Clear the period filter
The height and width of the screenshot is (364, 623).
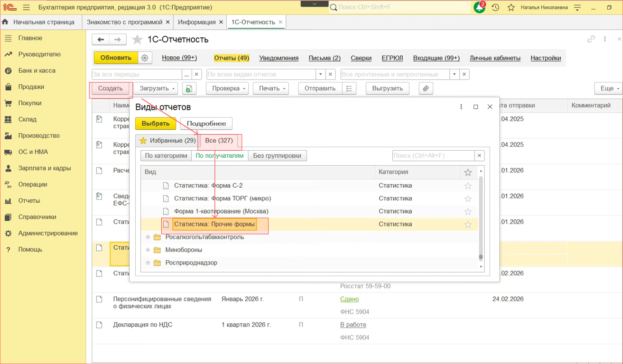click(x=197, y=74)
